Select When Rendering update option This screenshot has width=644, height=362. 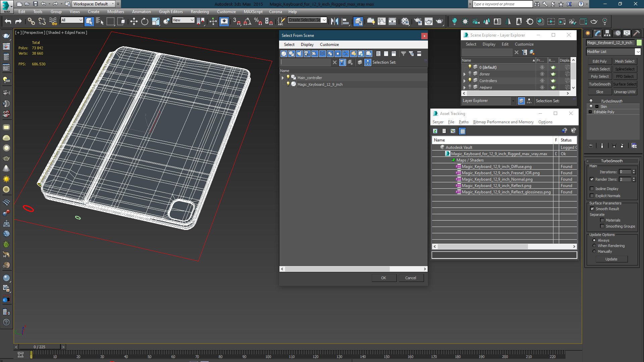coord(594,246)
